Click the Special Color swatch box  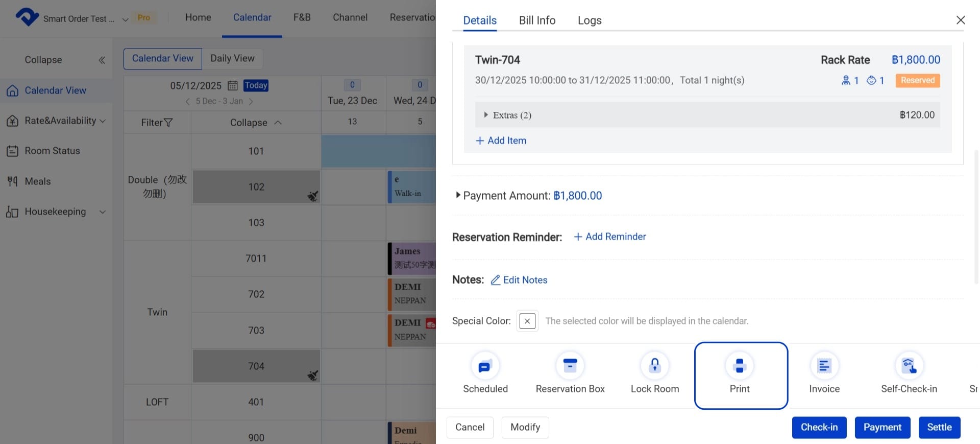pos(527,321)
